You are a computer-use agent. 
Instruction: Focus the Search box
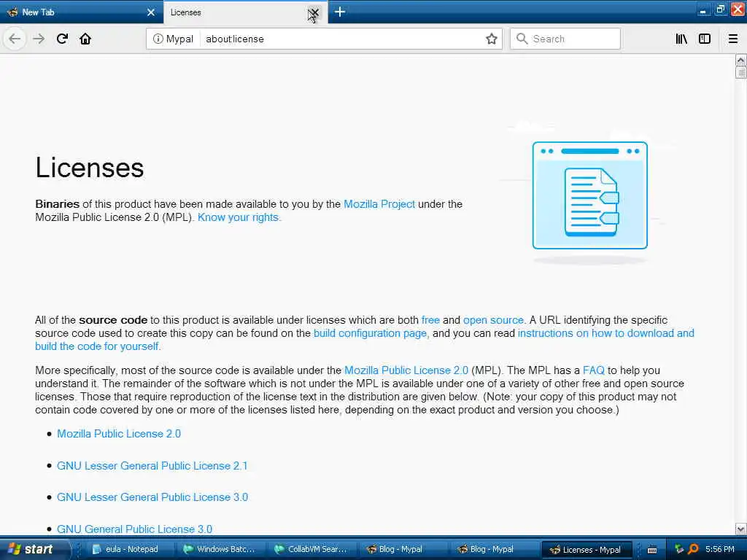(x=565, y=39)
